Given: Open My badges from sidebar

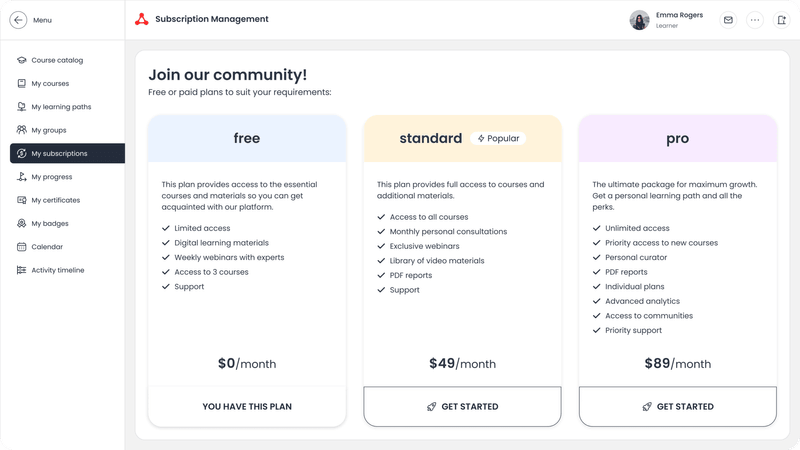Looking at the screenshot, I should click(x=50, y=224).
